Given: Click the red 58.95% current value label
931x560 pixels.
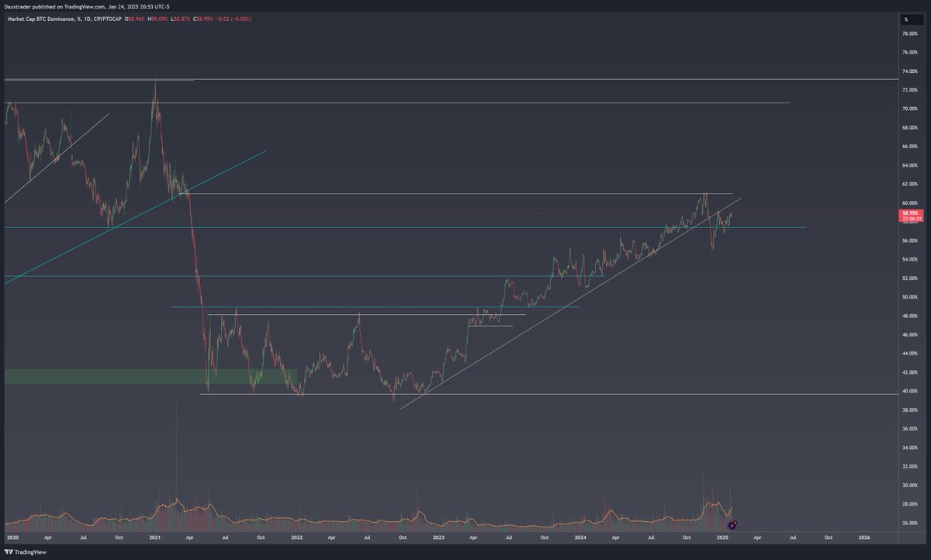Looking at the screenshot, I should click(909, 215).
